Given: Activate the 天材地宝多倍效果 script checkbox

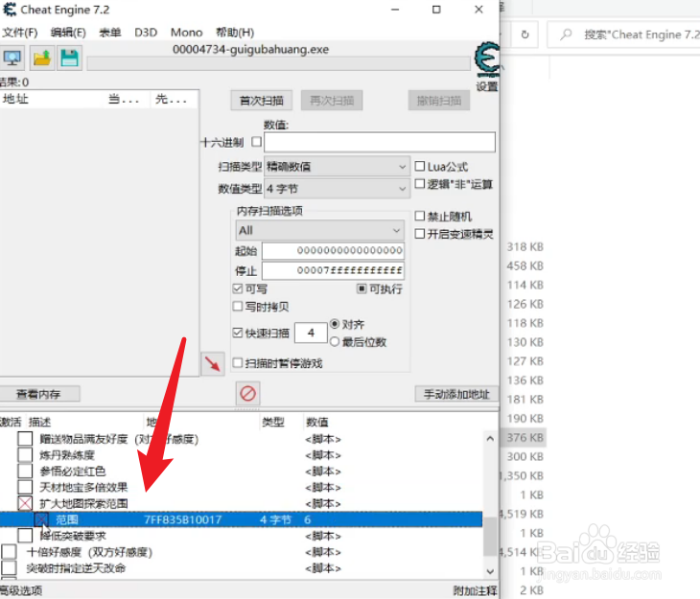Looking at the screenshot, I should (x=25, y=487).
